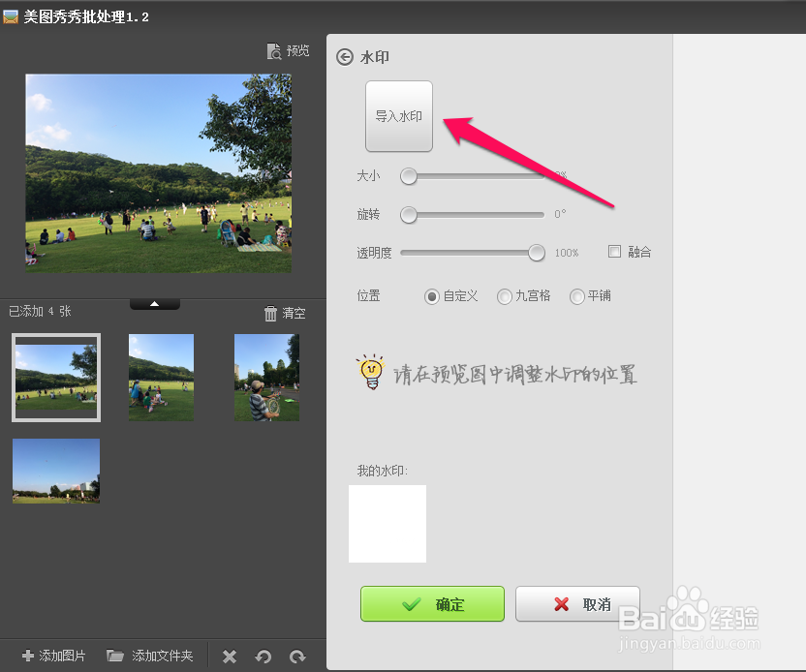
Task: Click the 我的水印: label
Action: tap(383, 471)
